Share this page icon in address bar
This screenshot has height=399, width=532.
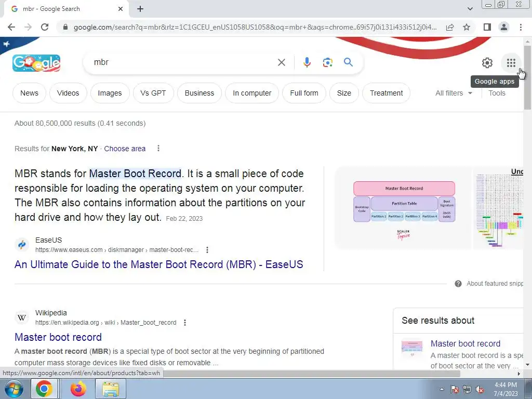(x=450, y=27)
